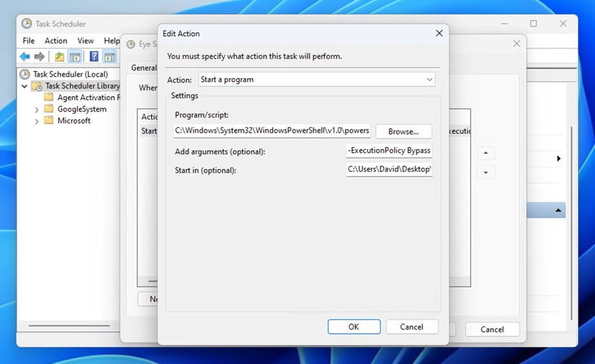Viewport: 595px width, 364px height.
Task: Click the Browse... button
Action: click(404, 132)
